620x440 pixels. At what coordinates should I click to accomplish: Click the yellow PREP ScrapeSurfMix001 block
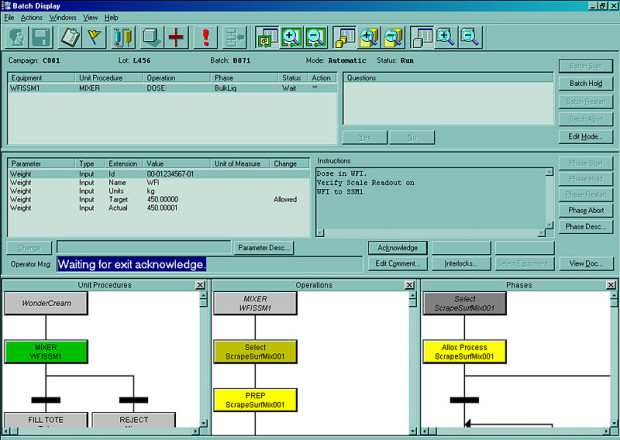coord(255,400)
